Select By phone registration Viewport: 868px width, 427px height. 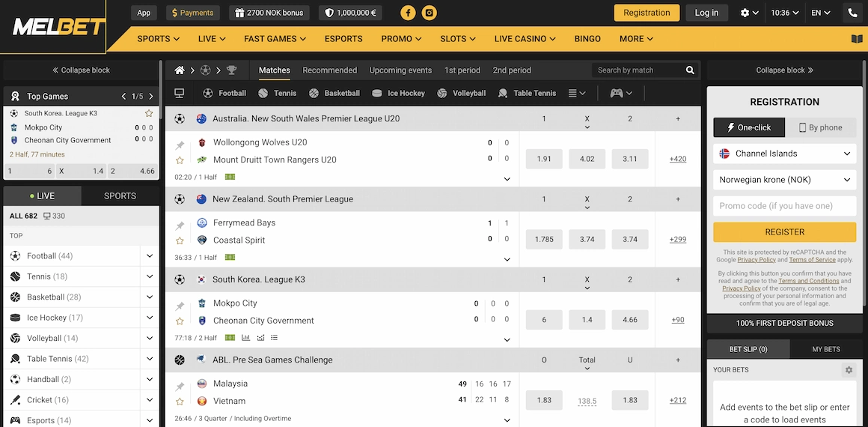820,127
